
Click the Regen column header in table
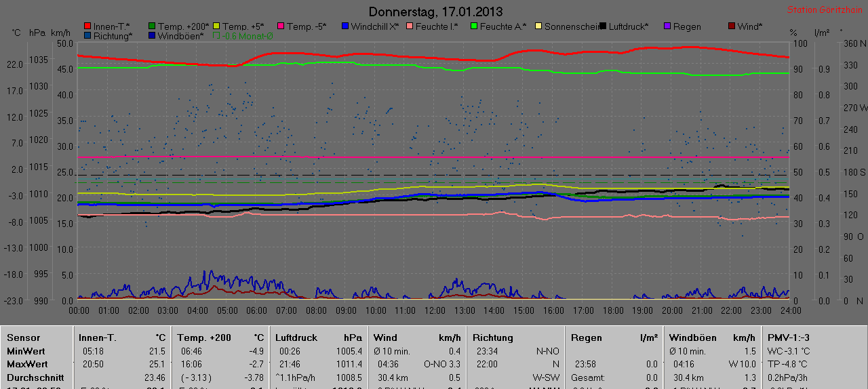[x=587, y=337]
